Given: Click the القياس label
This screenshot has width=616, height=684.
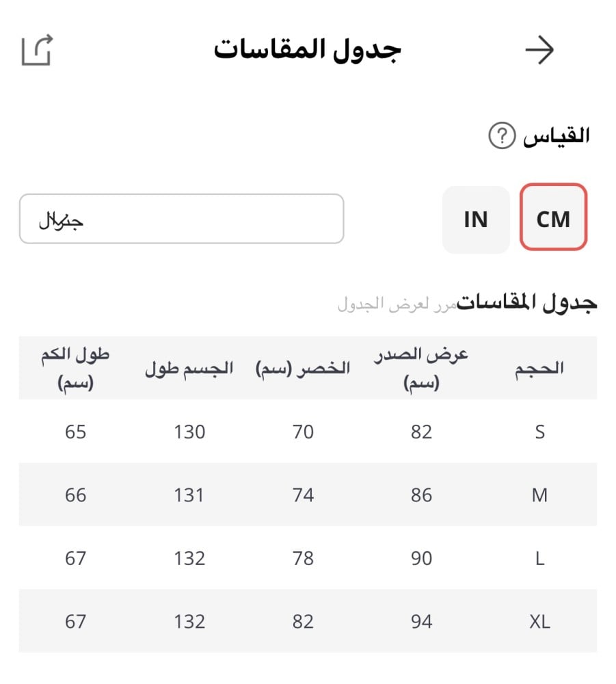Looking at the screenshot, I should 556,136.
